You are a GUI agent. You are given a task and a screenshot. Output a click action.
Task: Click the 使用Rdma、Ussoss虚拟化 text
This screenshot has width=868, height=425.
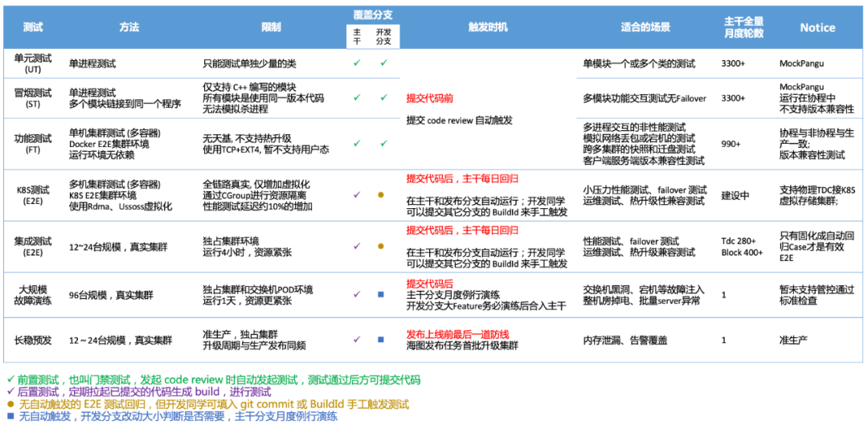[x=121, y=206]
